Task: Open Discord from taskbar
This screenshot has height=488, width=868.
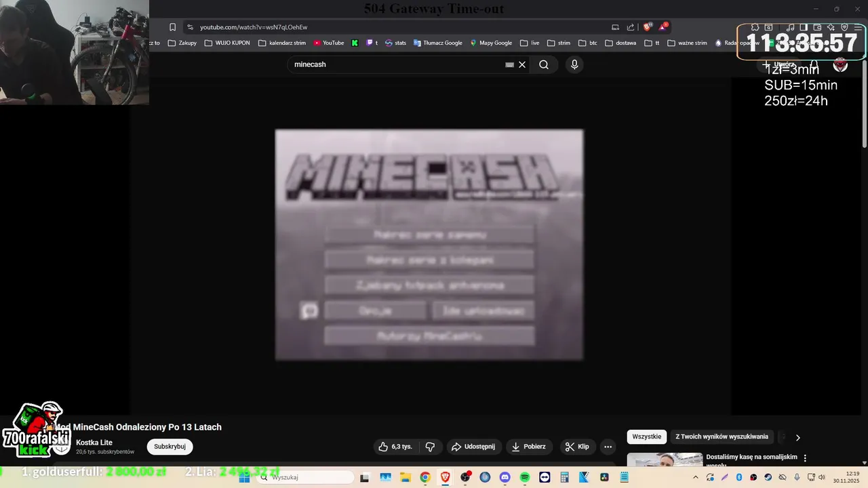Action: (505, 477)
